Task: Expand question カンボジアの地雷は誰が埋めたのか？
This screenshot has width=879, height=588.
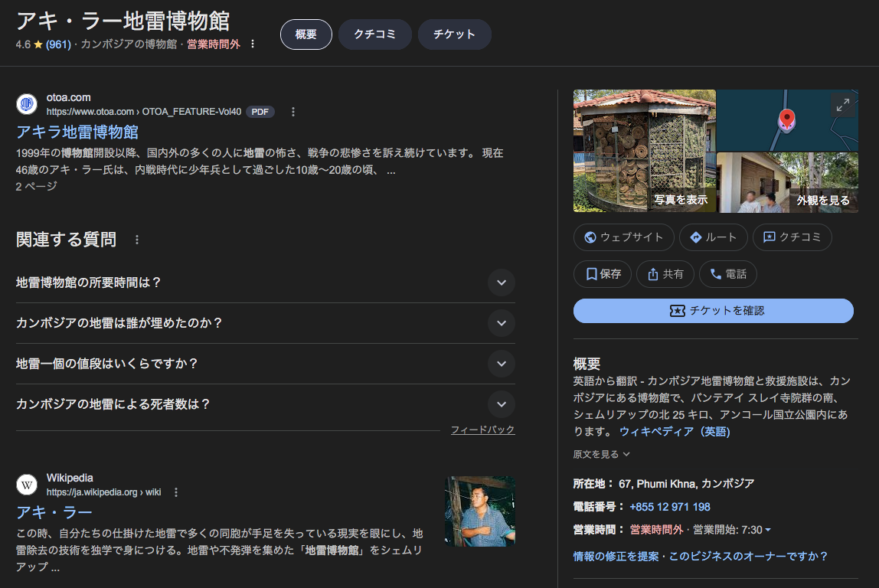Action: 501,323
